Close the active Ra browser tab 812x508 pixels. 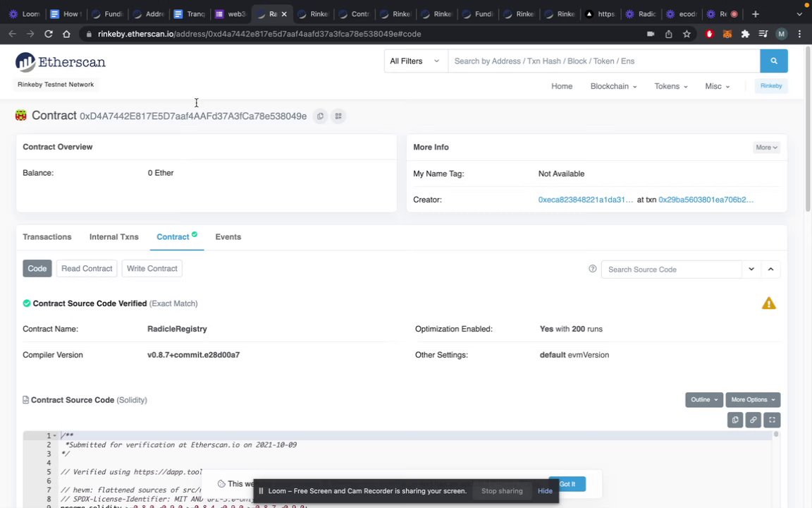tap(284, 14)
